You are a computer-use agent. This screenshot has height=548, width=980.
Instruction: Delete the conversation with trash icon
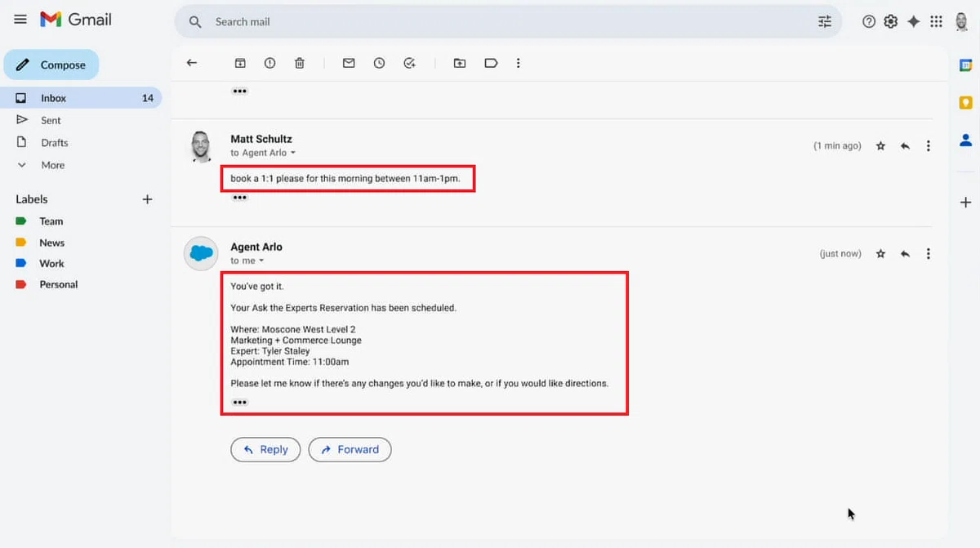tap(300, 63)
